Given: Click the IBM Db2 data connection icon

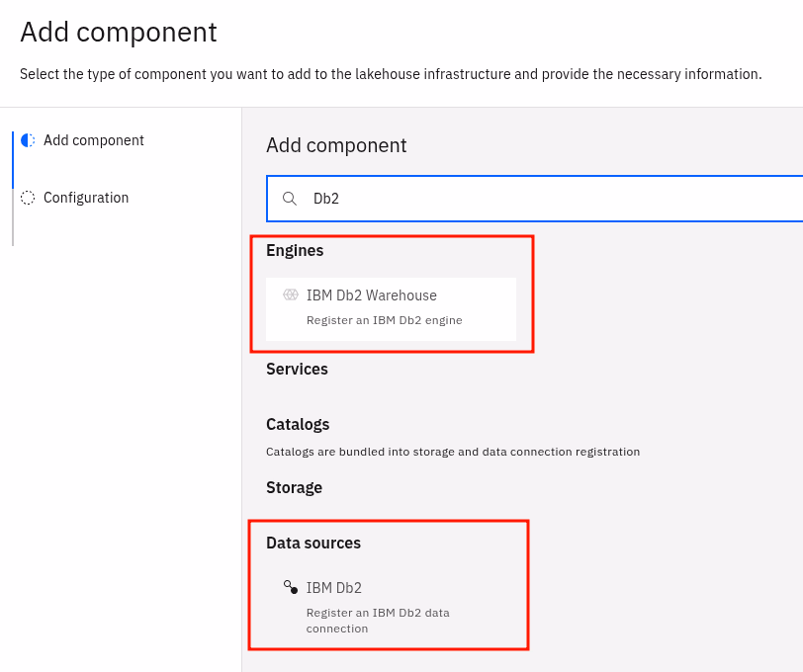Looking at the screenshot, I should pos(290,587).
